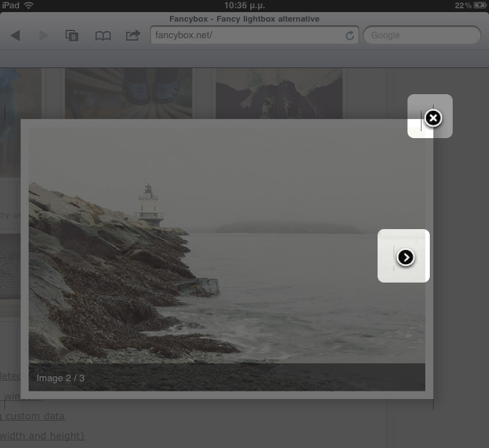Viewport: 489px width, 448px height.
Task: Focus the Google search field
Action: (x=422, y=36)
